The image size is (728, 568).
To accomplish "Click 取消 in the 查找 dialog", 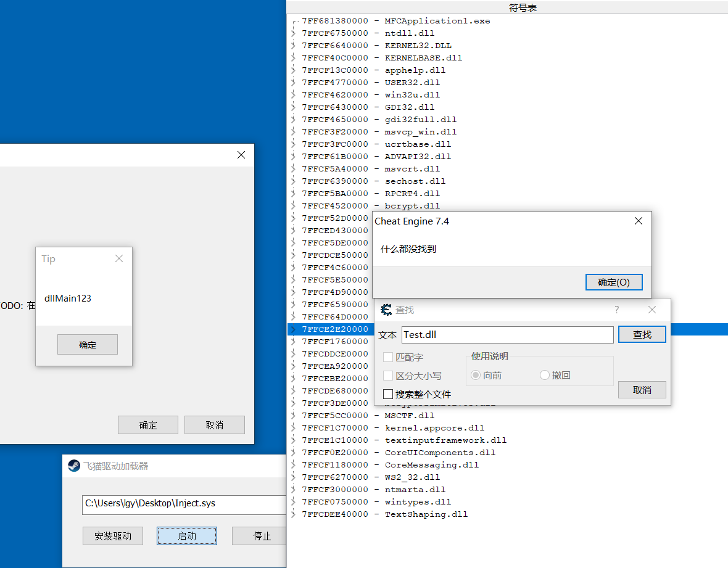I will pyautogui.click(x=642, y=390).
